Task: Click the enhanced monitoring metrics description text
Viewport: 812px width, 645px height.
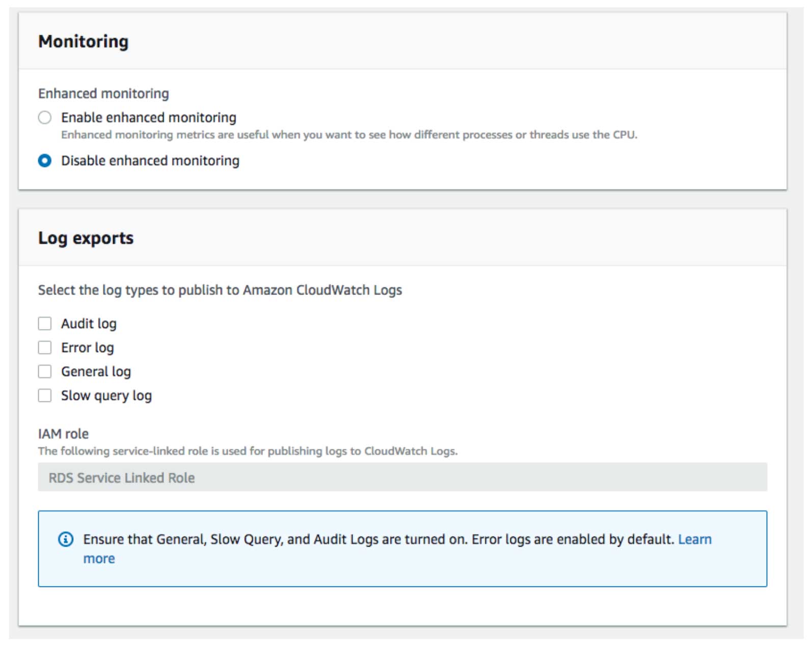Action: tap(349, 135)
